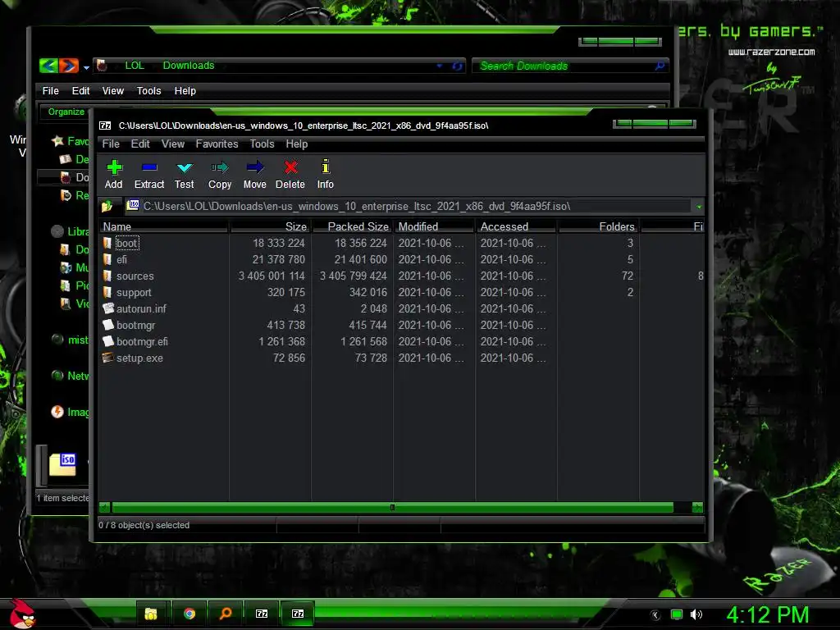Click the network monitor tray icon
The height and width of the screenshot is (630, 840).
tap(677, 614)
